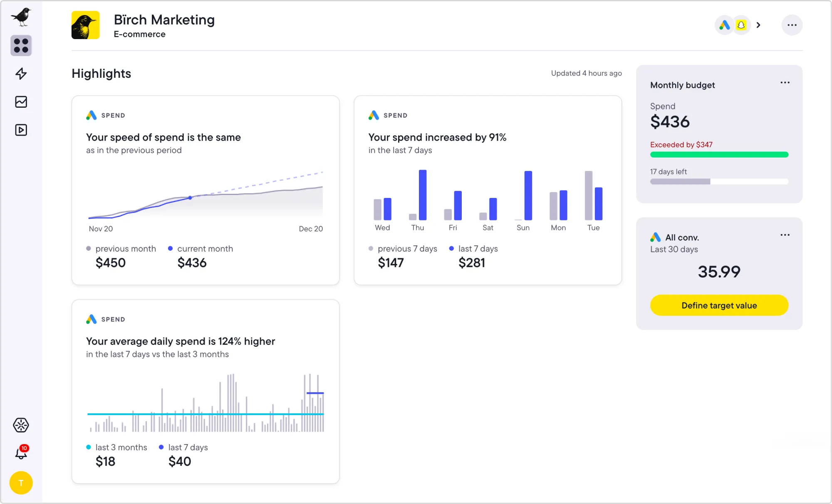Open the chart reports sidebar icon

21,102
